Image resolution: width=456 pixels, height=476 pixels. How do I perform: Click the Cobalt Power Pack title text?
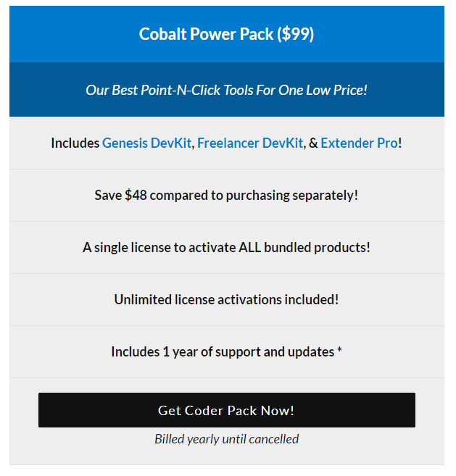(x=206, y=35)
